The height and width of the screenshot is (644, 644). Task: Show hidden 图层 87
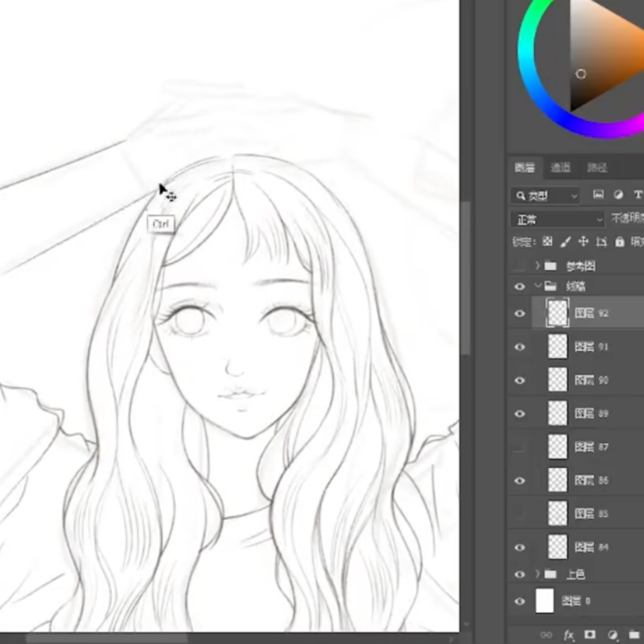coord(519,448)
